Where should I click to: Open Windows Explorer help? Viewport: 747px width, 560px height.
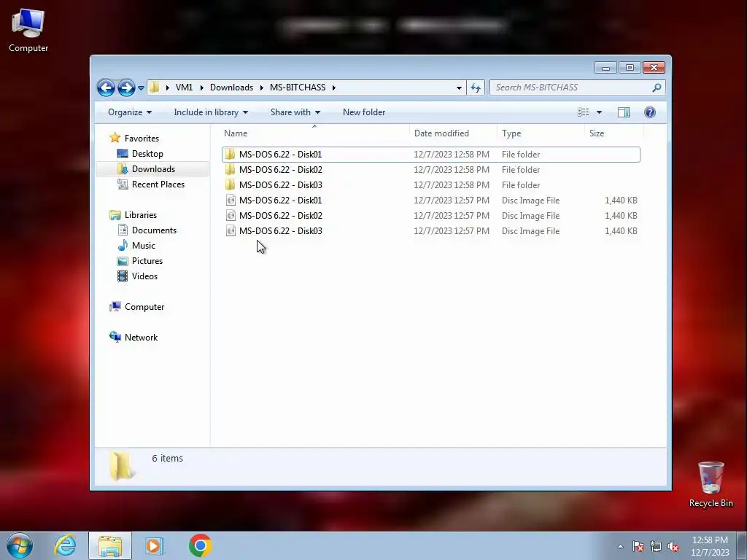tap(650, 112)
